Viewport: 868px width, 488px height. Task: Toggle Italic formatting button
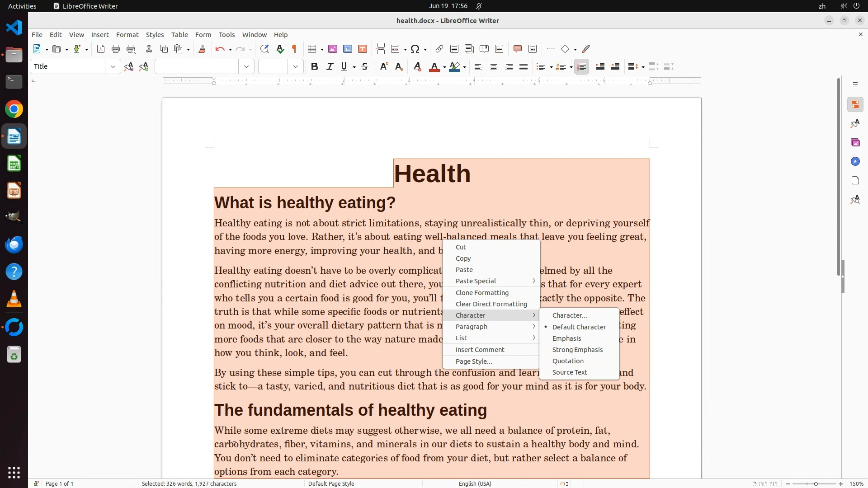click(x=330, y=67)
